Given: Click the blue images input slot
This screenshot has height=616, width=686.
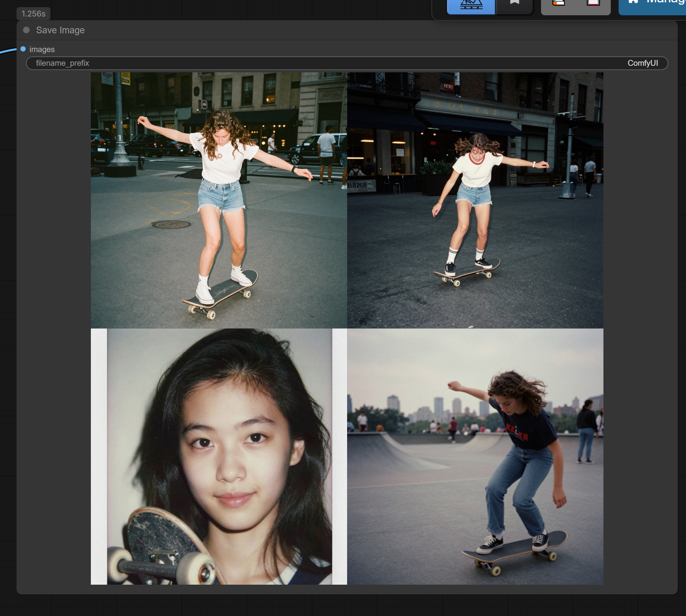Looking at the screenshot, I should [x=23, y=49].
